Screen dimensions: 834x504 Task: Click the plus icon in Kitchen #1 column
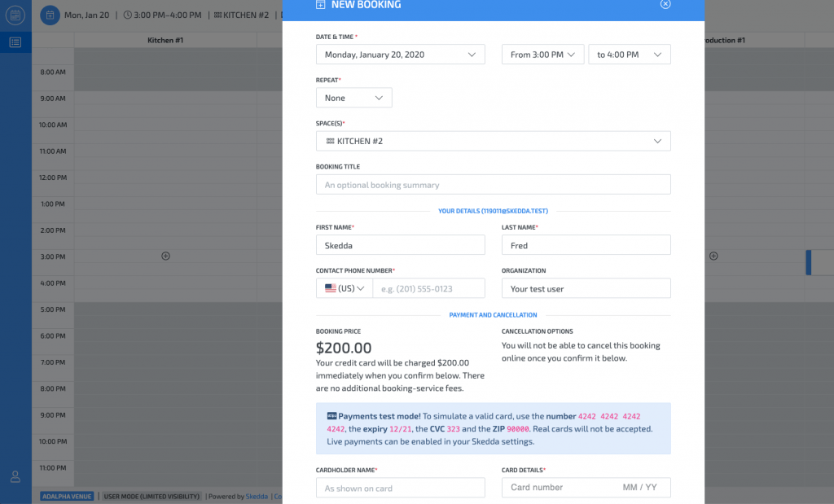pos(165,256)
